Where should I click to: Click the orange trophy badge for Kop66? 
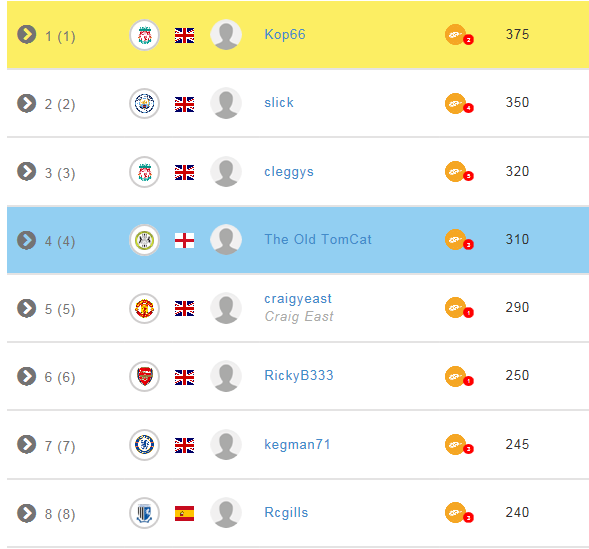[459, 35]
